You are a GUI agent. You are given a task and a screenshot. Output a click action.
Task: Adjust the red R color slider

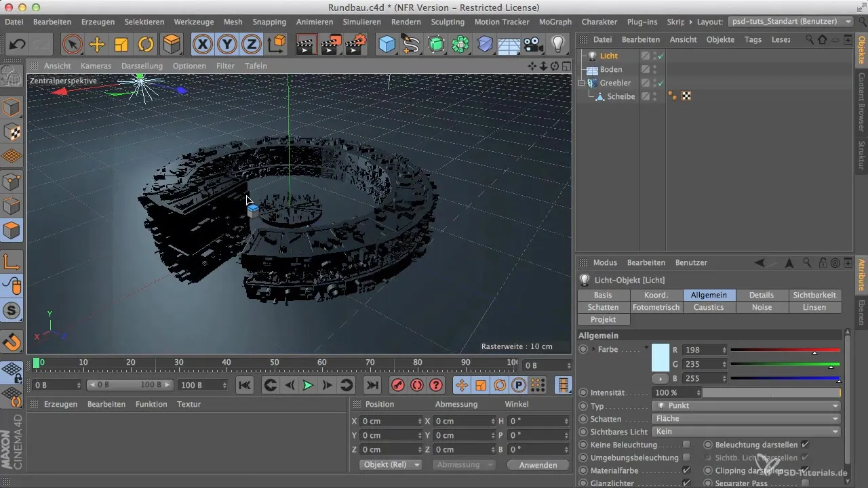tap(785, 350)
